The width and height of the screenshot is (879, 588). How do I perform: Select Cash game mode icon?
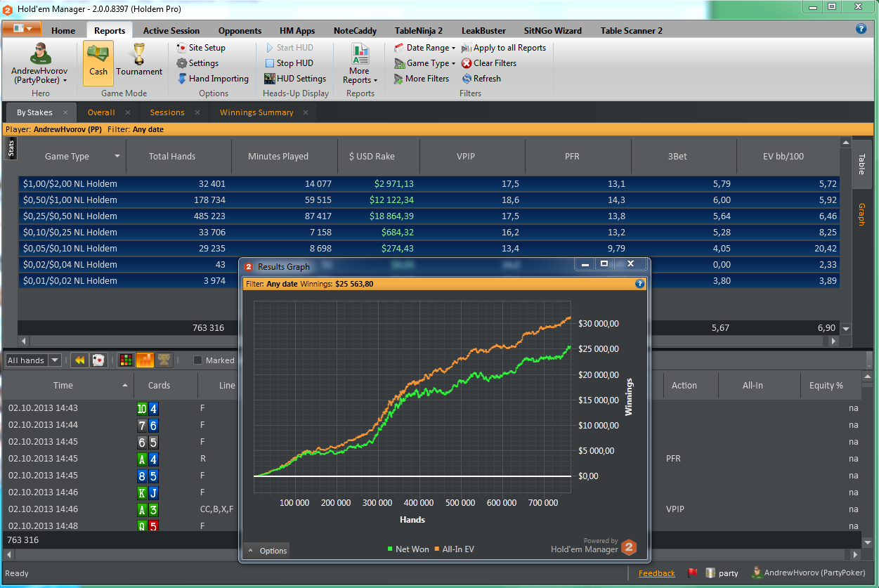pyautogui.click(x=98, y=63)
